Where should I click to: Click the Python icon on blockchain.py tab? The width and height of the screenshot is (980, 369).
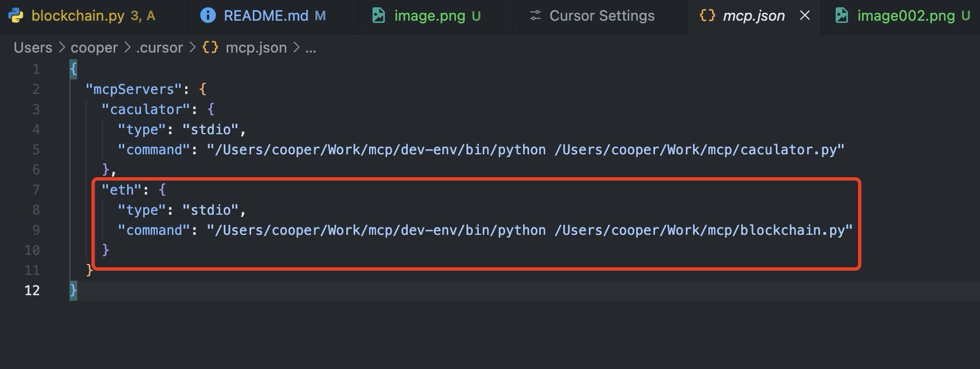[16, 16]
